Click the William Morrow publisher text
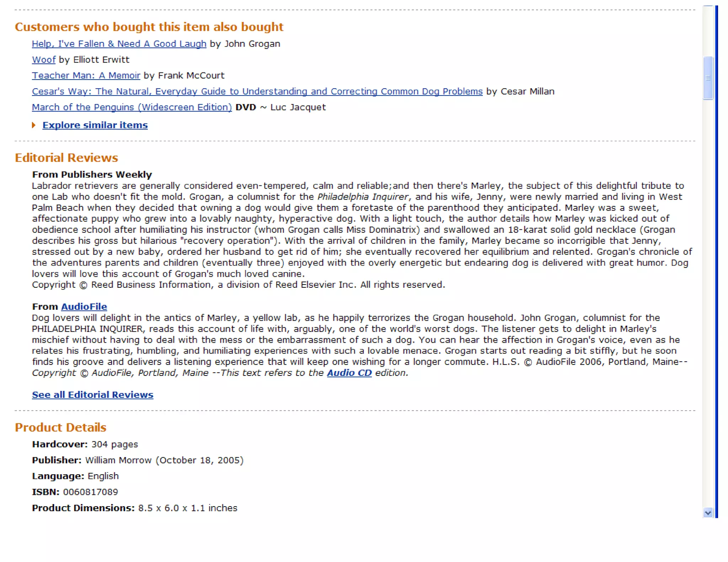Image resolution: width=728 pixels, height=562 pixels. 118,460
